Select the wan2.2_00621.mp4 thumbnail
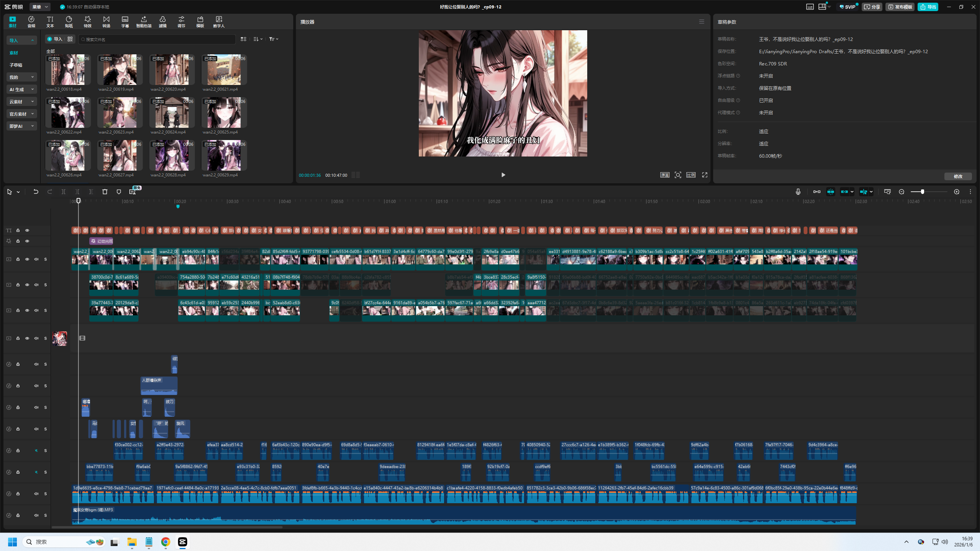The image size is (980, 551). pyautogui.click(x=224, y=70)
